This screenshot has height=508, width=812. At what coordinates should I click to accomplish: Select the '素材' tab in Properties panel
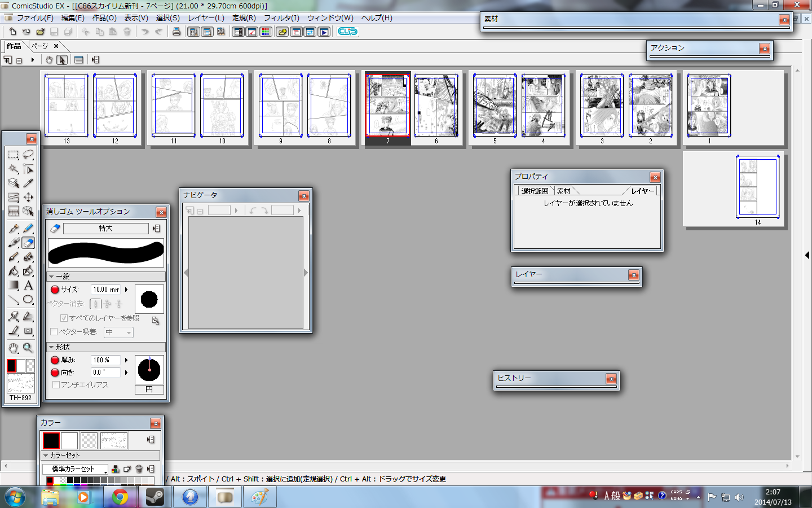[564, 191]
